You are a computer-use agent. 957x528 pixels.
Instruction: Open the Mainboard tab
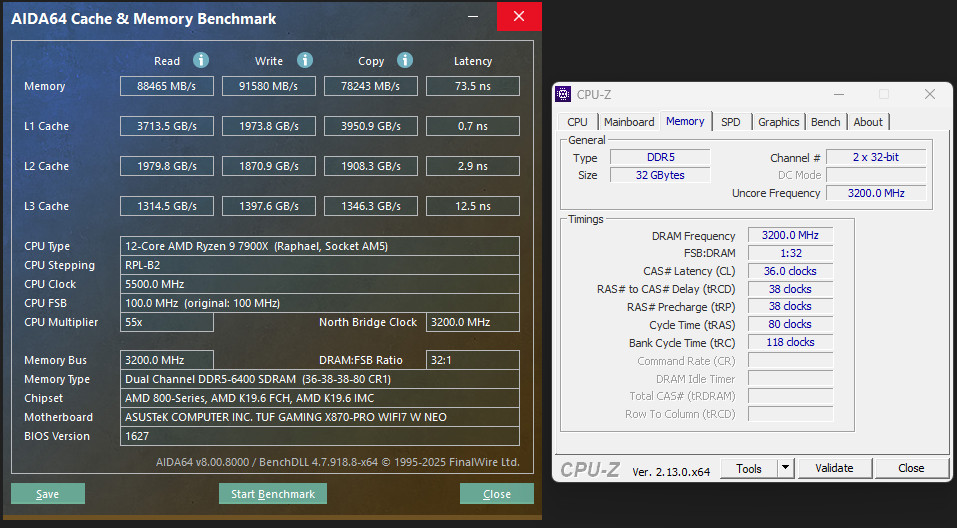629,122
